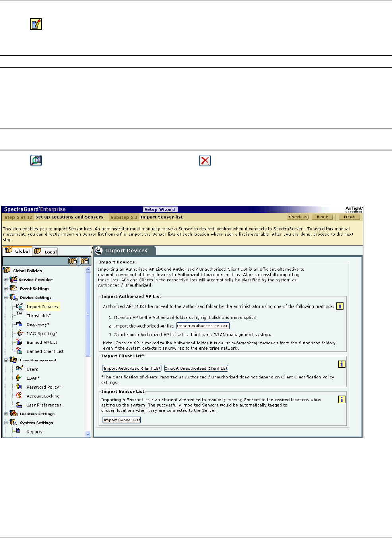Click the User Management icon

click(x=13, y=360)
